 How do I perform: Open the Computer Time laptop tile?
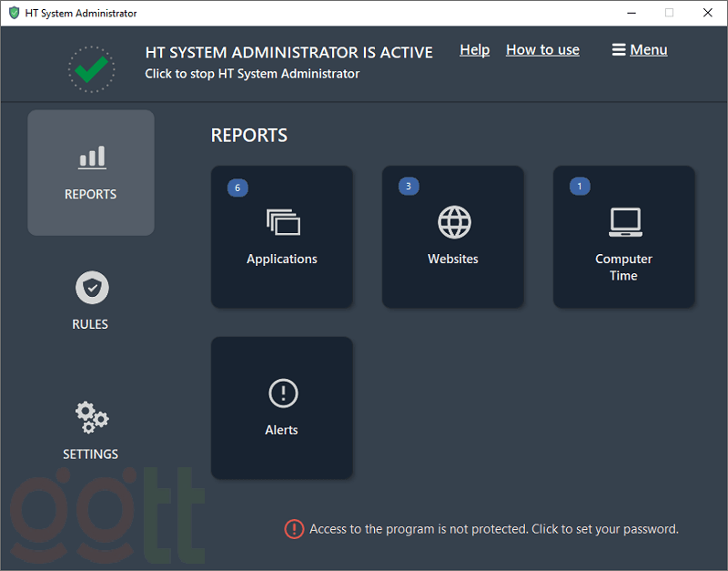[624, 237]
